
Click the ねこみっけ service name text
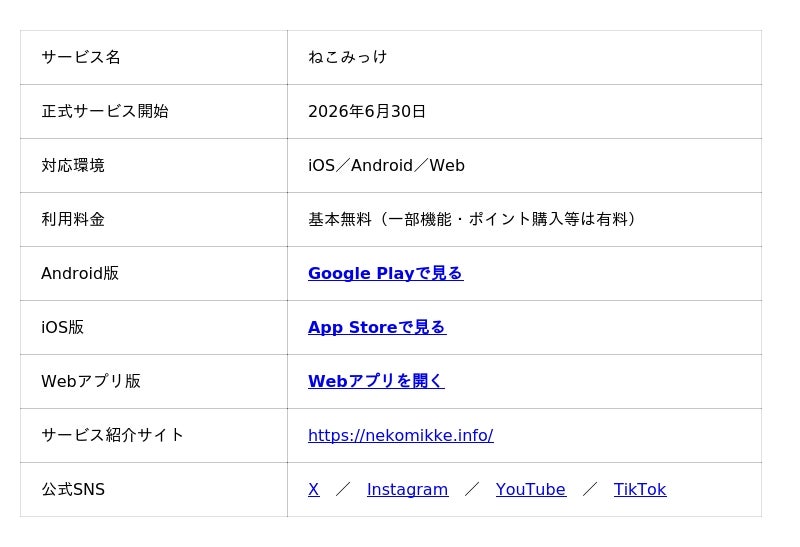pos(347,57)
